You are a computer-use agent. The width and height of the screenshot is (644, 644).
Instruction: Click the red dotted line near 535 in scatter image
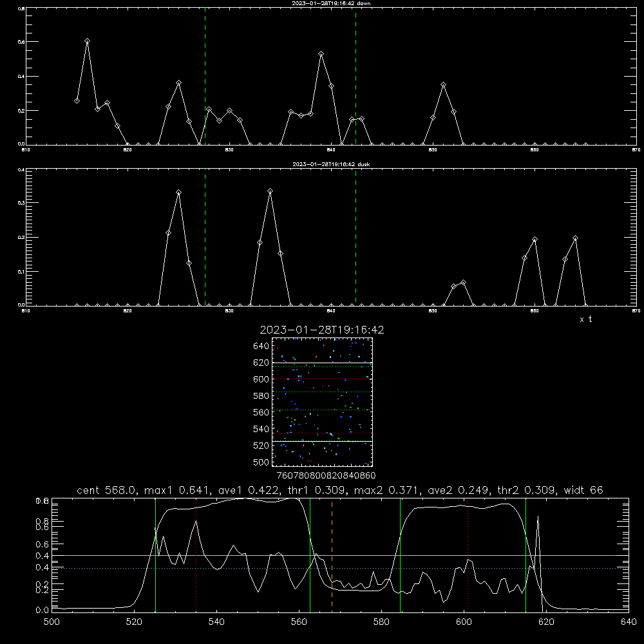click(x=322, y=433)
